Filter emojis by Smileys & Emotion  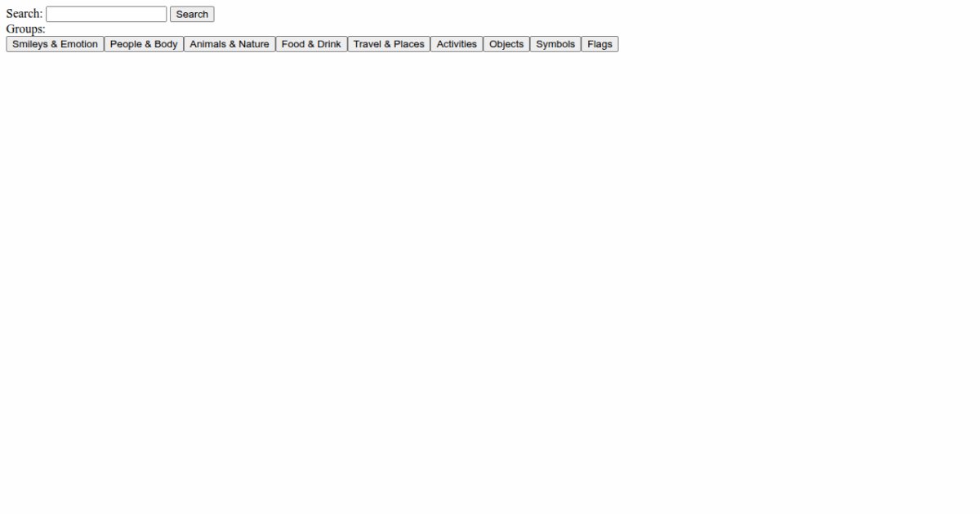55,44
